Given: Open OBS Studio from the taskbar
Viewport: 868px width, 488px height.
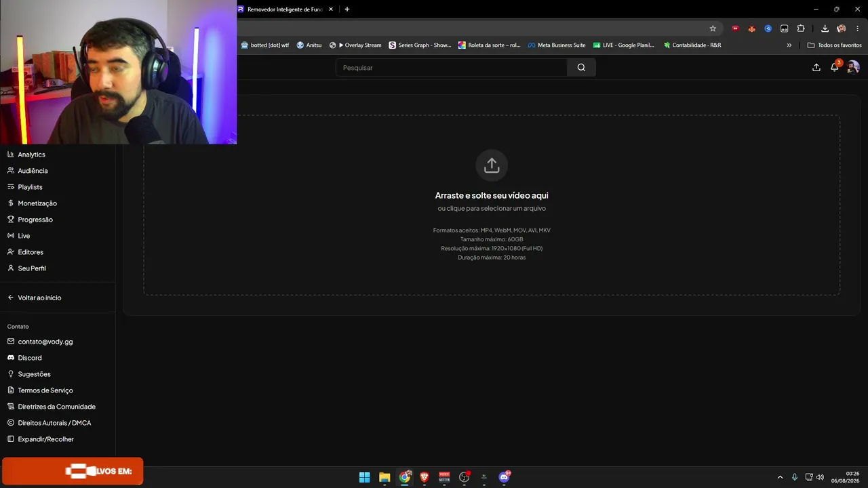Looking at the screenshot, I should pos(465,477).
